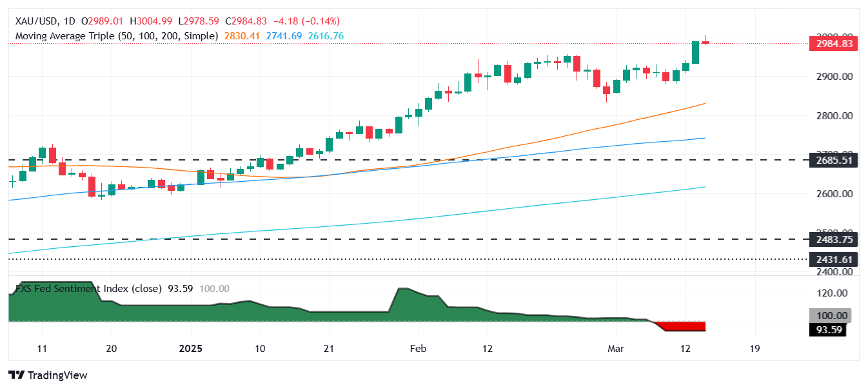
Task: Click the Moving Average Triple legend label
Action: click(116, 36)
